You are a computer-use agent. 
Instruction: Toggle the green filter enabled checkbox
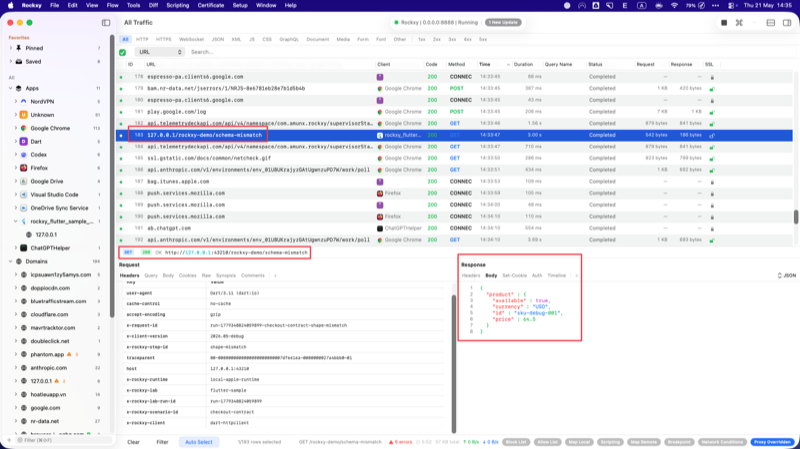[x=122, y=52]
